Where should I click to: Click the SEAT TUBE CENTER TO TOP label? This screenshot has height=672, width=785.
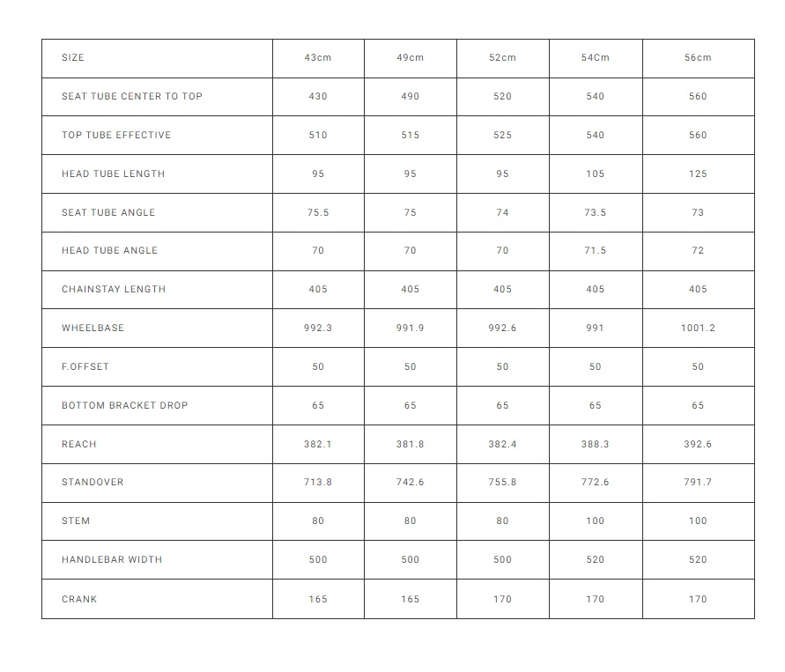[x=132, y=97]
